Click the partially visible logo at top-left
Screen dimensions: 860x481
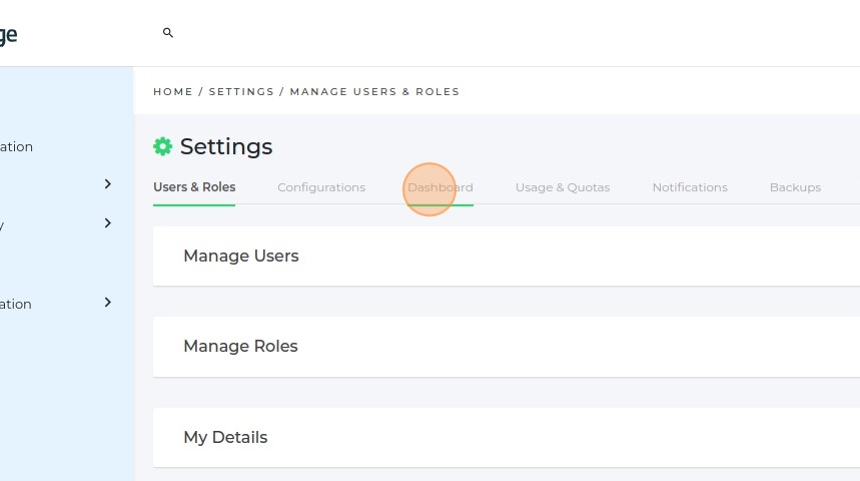point(8,35)
